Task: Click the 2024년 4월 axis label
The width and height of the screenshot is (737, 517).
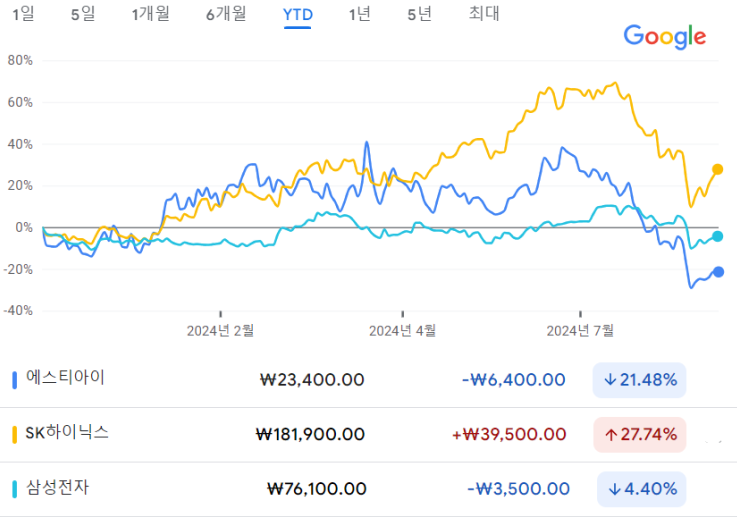Action: point(402,331)
